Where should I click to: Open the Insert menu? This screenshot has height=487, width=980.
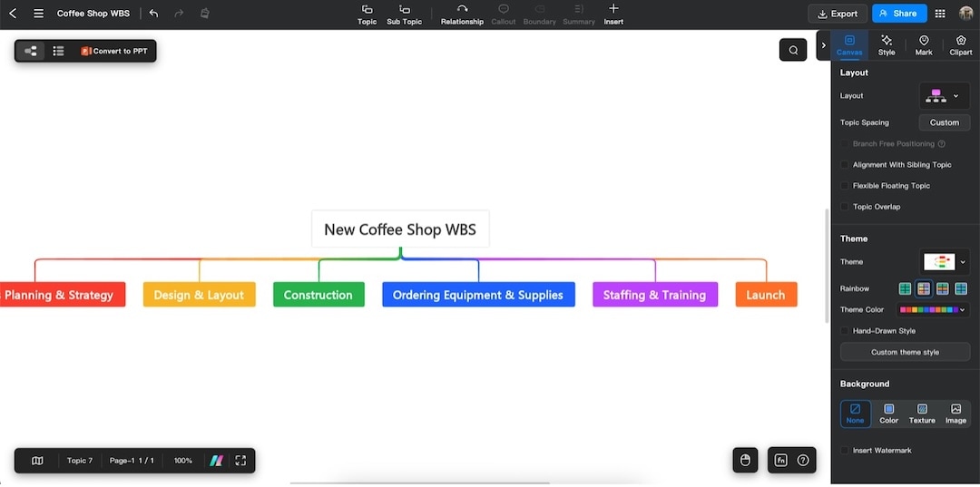(x=613, y=15)
